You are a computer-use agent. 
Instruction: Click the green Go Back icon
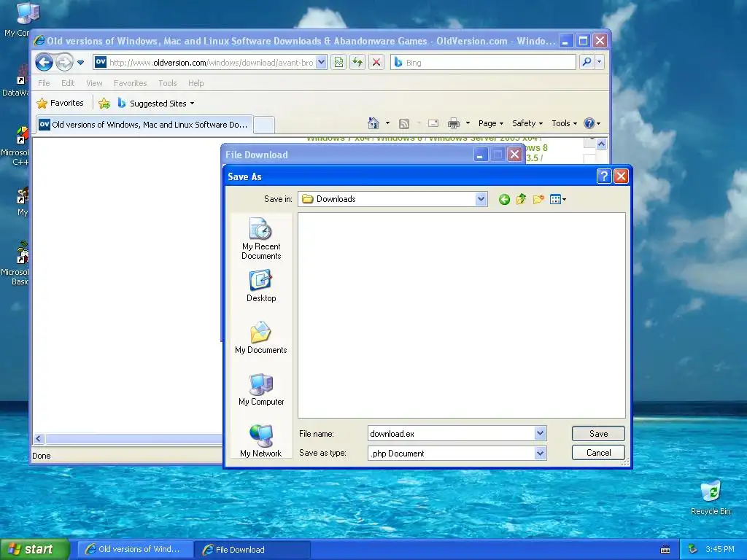tap(504, 200)
